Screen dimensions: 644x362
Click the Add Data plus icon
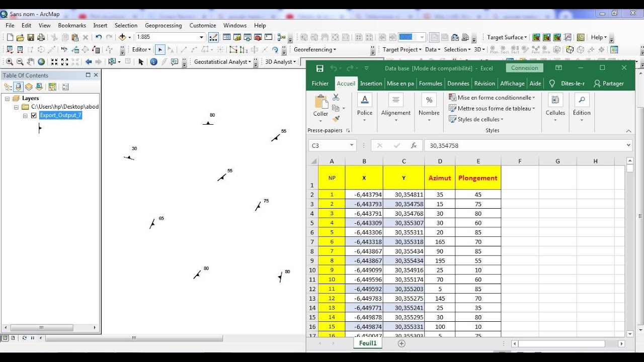point(122,37)
